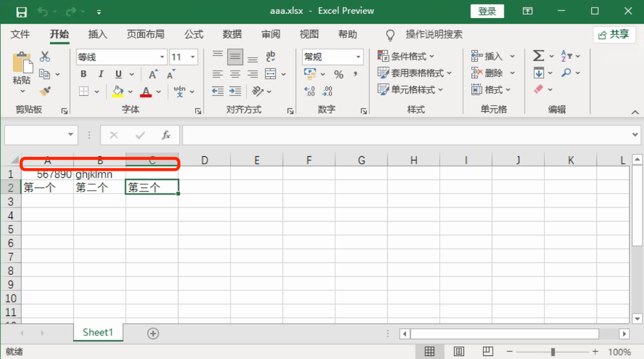The width and height of the screenshot is (644, 359).
Task: Click the zoom slider in status bar
Action: pyautogui.click(x=553, y=351)
